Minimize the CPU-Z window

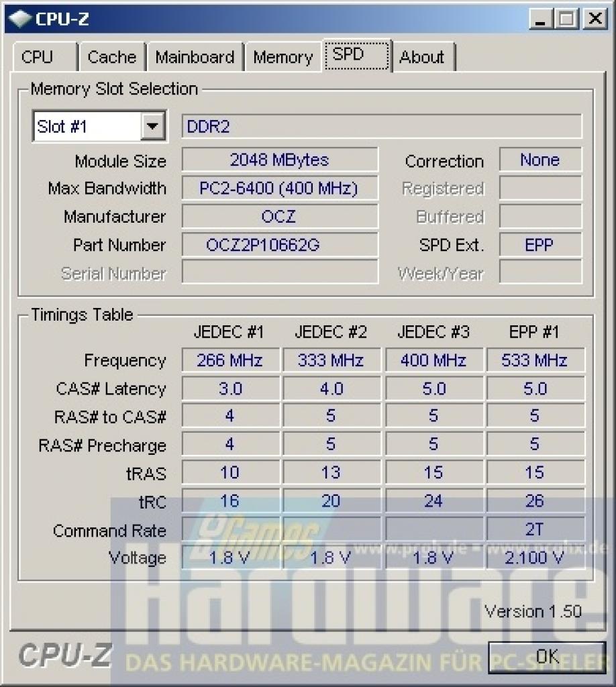541,19
